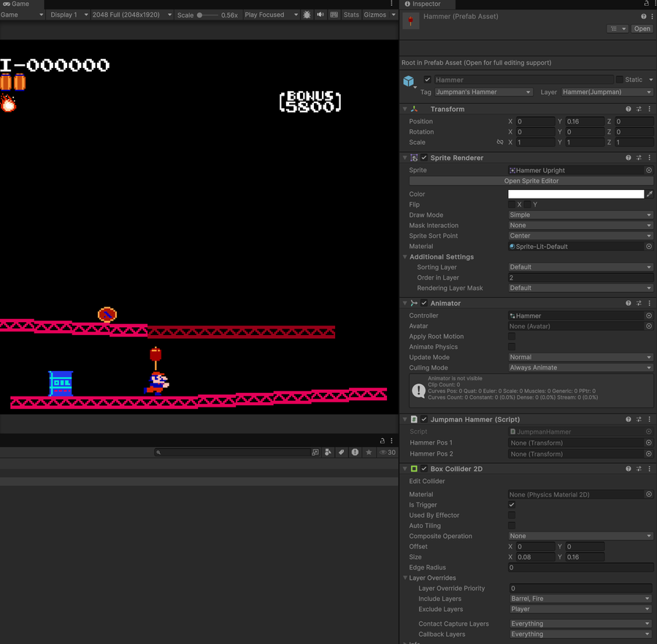The width and height of the screenshot is (657, 644).
Task: Lock the Inspector panel
Action: pyautogui.click(x=647, y=4)
